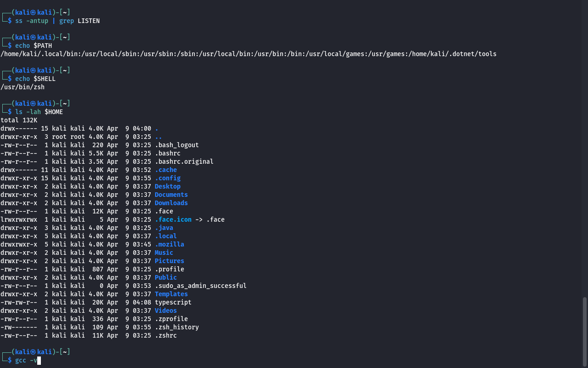Click the Downloads folder name
The height and width of the screenshot is (368, 588).
pos(171,203)
